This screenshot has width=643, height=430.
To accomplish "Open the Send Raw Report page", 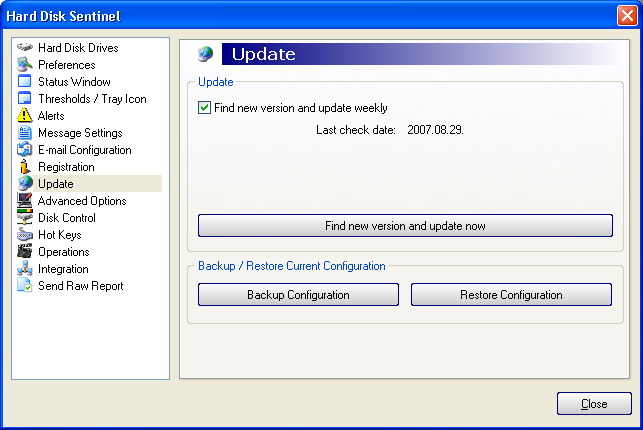I will click(80, 286).
